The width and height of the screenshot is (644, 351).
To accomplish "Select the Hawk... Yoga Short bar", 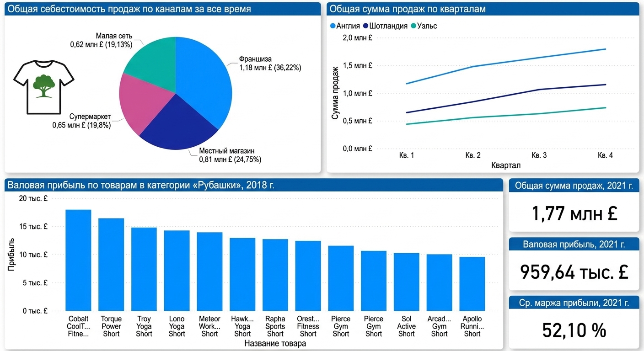I will [x=242, y=275].
